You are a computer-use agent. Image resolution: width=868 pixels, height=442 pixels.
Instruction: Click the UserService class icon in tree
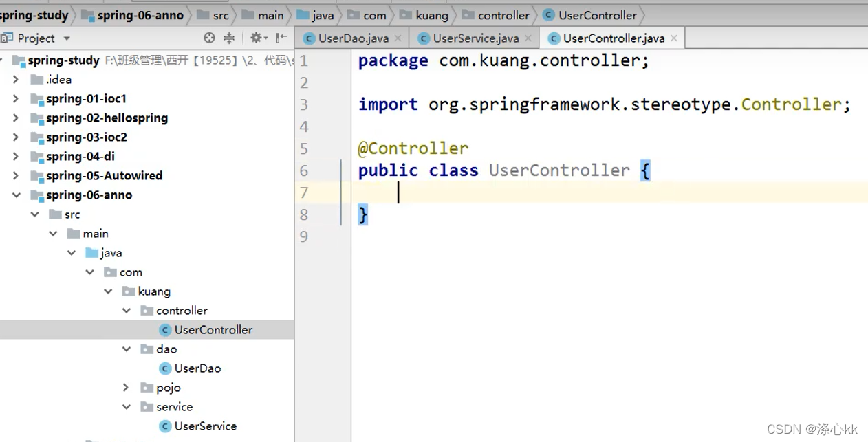pyautogui.click(x=165, y=426)
